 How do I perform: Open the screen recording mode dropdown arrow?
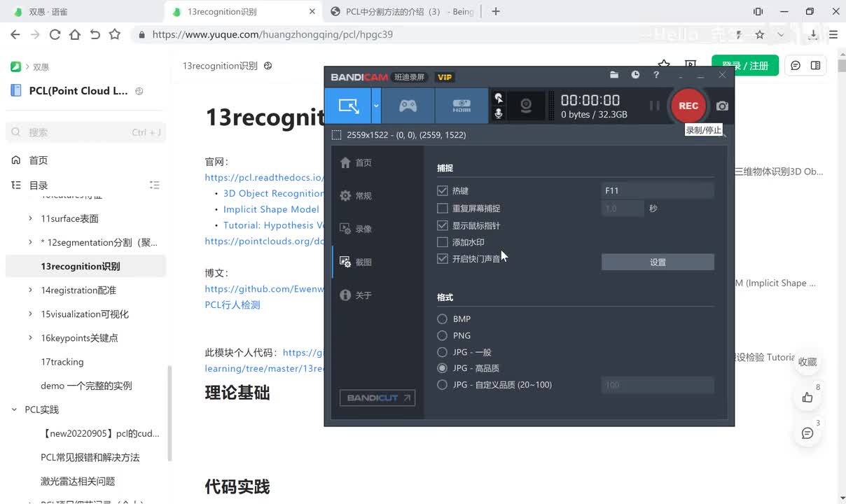[x=376, y=106]
